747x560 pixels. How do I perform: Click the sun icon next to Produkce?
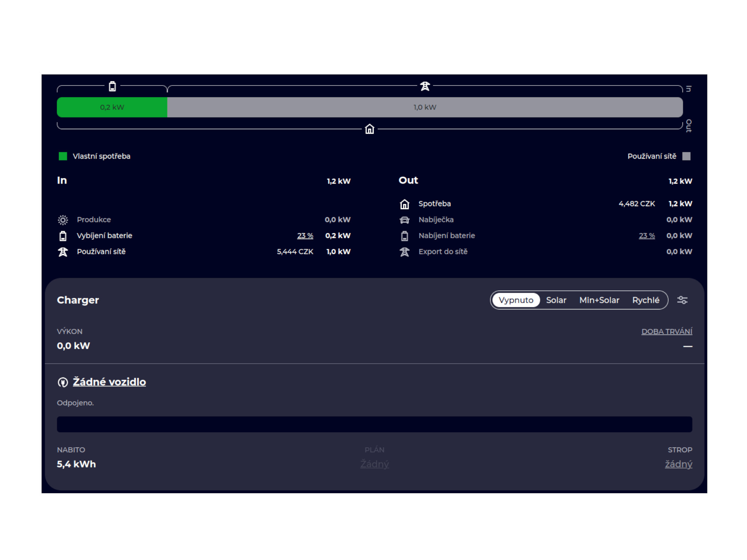[x=63, y=220]
